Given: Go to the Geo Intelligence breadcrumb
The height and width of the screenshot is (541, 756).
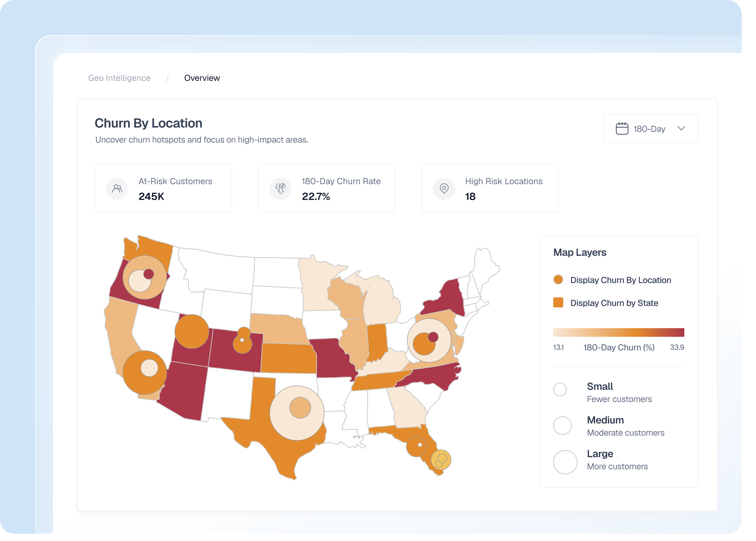Looking at the screenshot, I should (119, 78).
